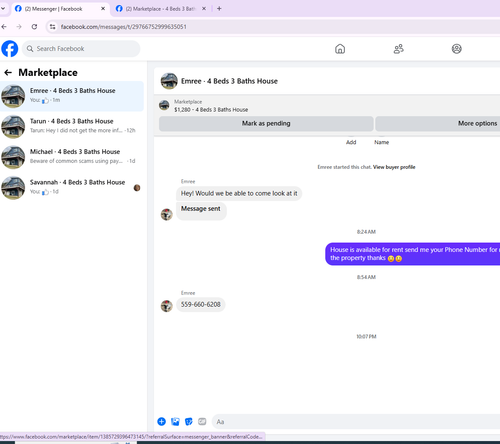Screen dimensions: 500x444
Task: Click the Mark as pending button
Action: (x=266, y=123)
